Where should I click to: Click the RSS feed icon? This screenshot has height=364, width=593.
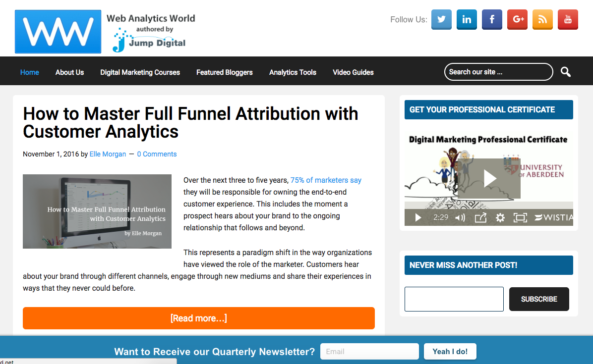542,19
